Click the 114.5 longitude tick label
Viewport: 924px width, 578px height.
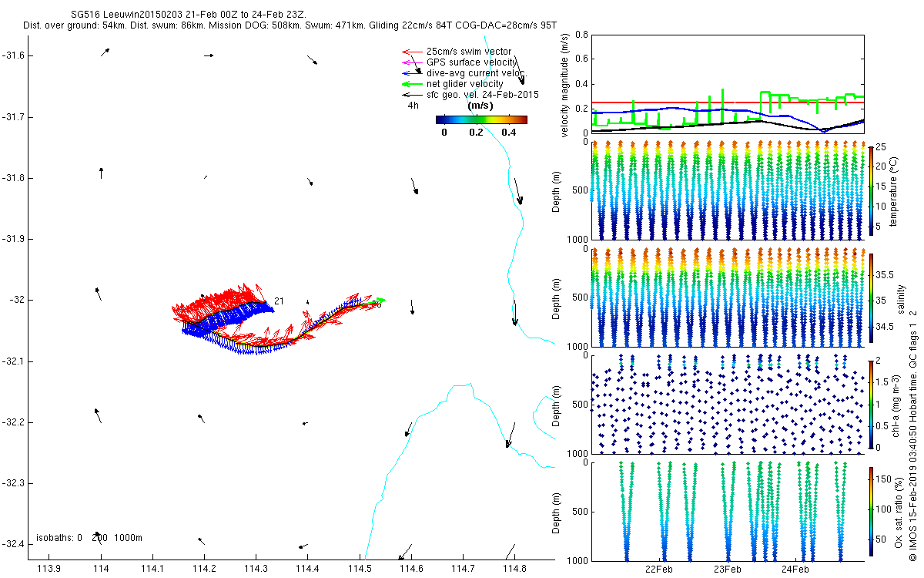(360, 570)
